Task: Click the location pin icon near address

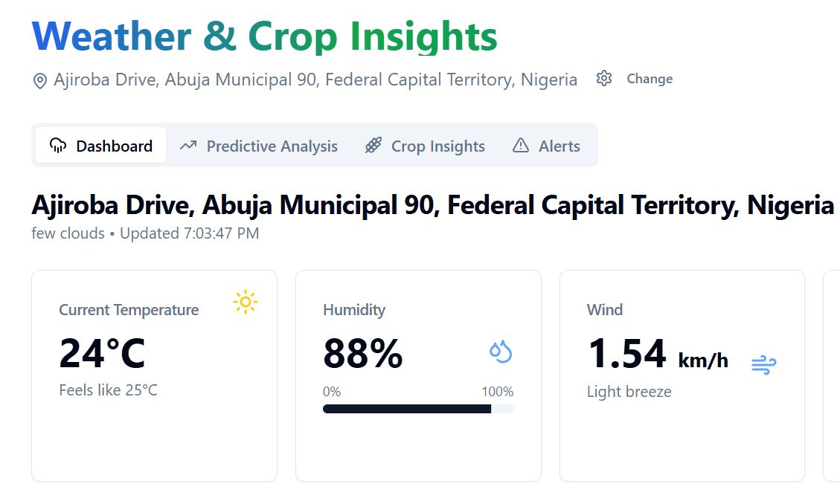Action: coord(40,80)
